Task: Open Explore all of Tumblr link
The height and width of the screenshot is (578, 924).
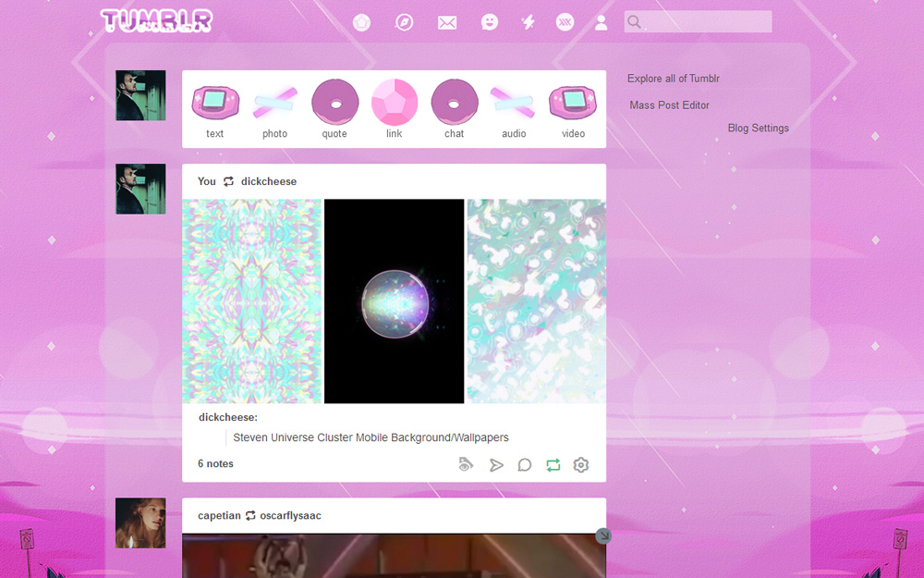Action: point(673,79)
